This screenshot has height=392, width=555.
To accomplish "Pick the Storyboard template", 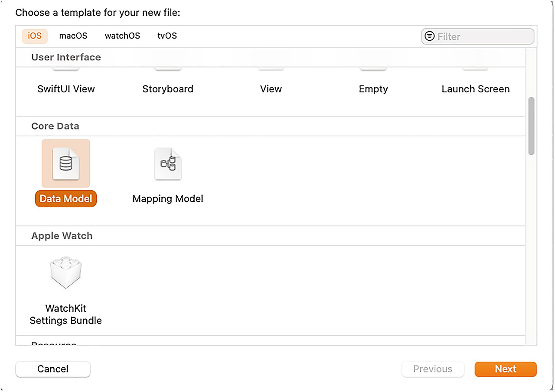I will pyautogui.click(x=168, y=89).
